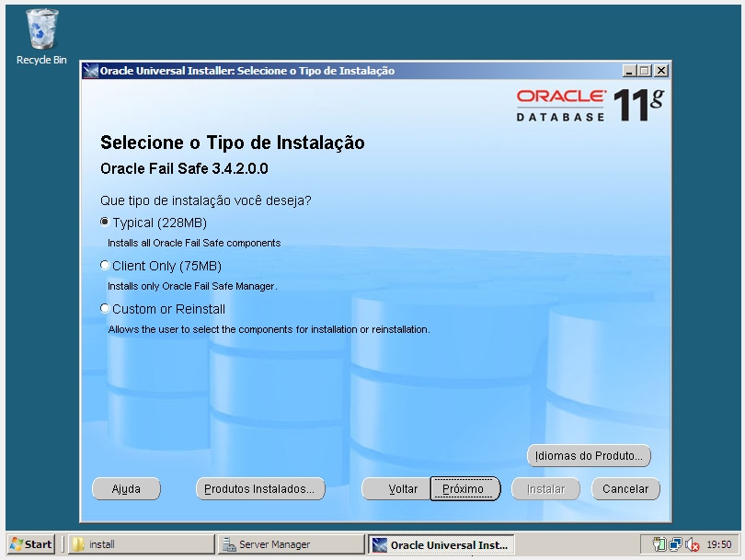Open Ajuda for installer help
The height and width of the screenshot is (560, 745).
[x=126, y=488]
